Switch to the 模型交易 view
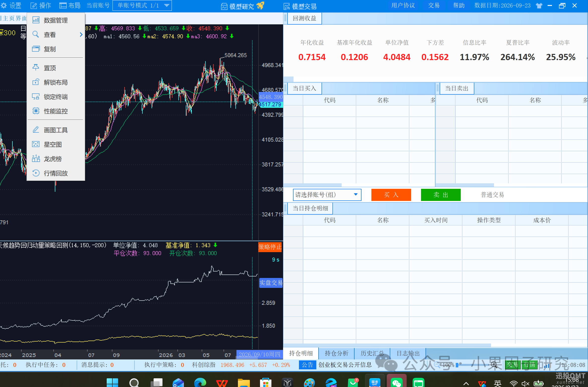588x387 pixels. click(x=300, y=6)
